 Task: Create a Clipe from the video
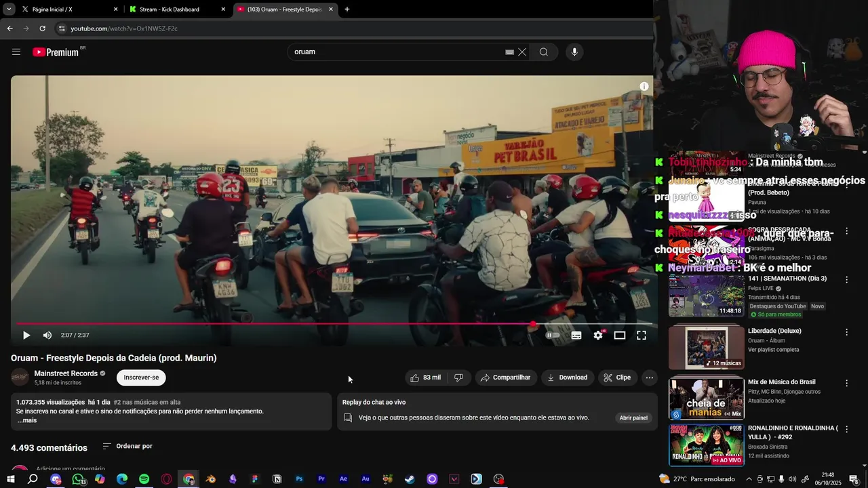pos(618,378)
